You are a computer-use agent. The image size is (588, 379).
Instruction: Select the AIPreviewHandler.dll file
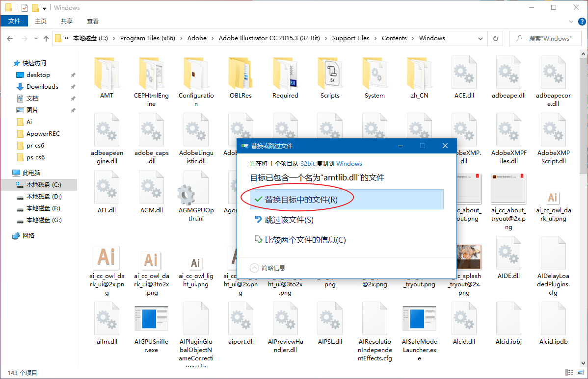(285, 328)
